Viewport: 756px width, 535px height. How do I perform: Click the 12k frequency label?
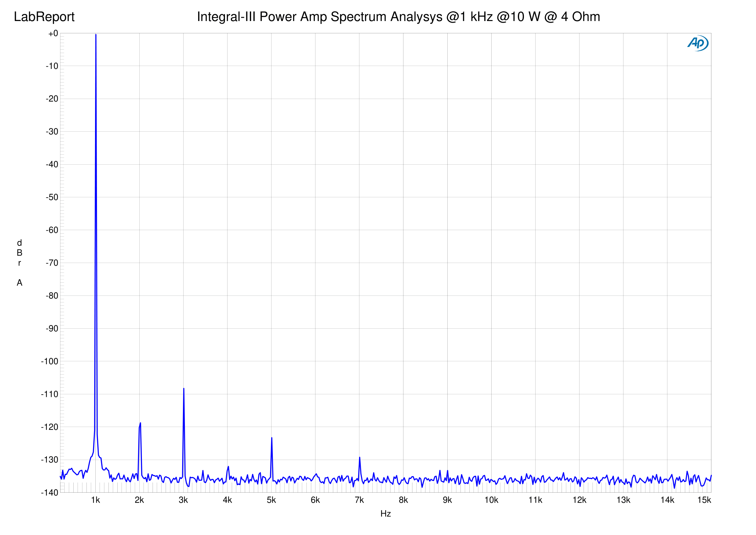[579, 500]
